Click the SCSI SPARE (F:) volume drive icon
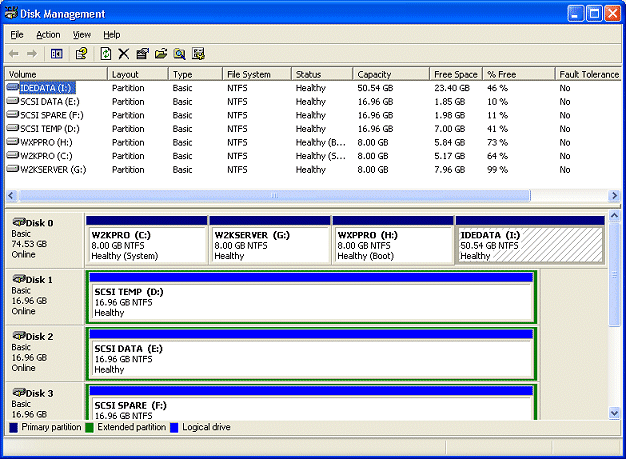Screen dimensions: 626x459 point(13,115)
